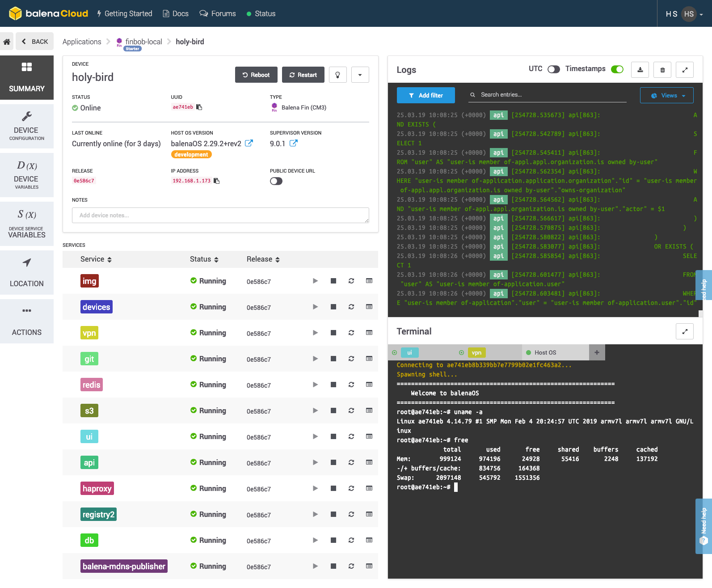The height and width of the screenshot is (588, 712).
Task: Copy the device UUID to clipboard
Action: coord(199,107)
